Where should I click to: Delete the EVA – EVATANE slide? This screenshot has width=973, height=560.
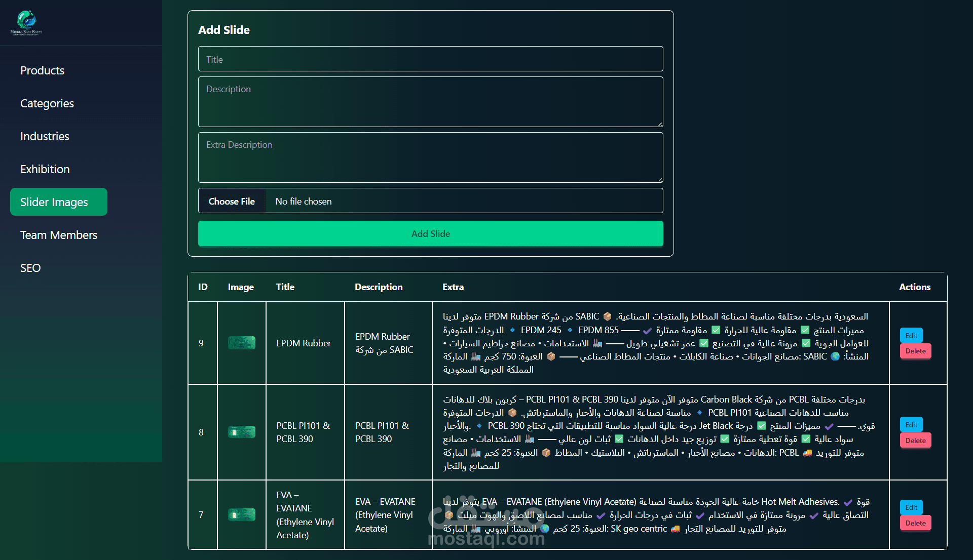(x=915, y=523)
